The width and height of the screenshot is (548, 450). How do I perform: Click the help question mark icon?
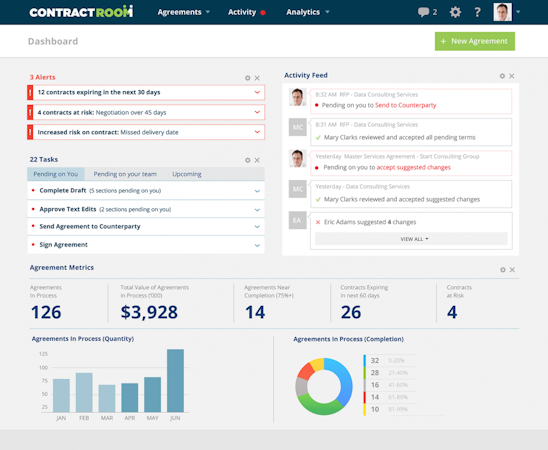point(477,12)
